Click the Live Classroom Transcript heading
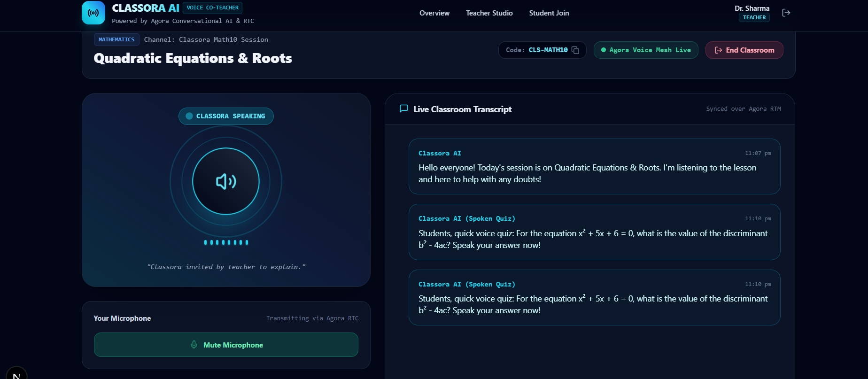Screen dimensions: 868x379 click(x=463, y=109)
